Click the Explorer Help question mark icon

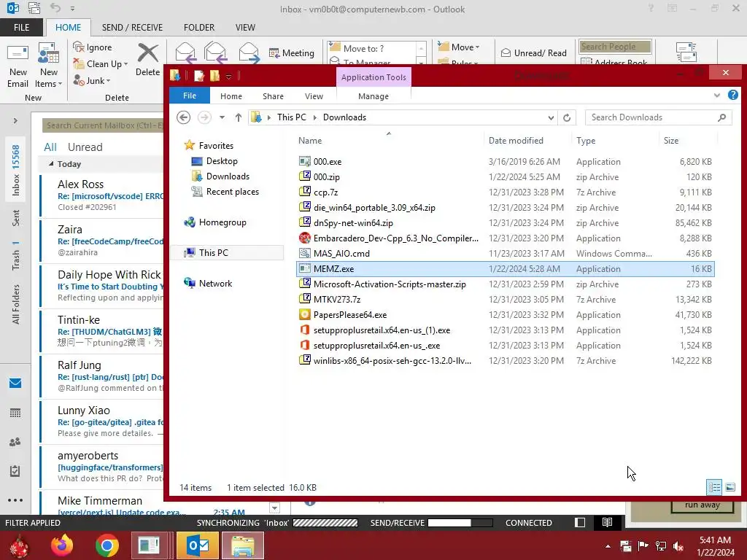[x=733, y=96]
